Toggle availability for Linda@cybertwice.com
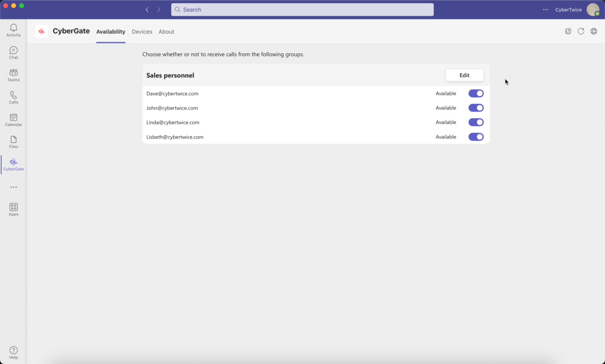This screenshot has height=364, width=605. 476,122
